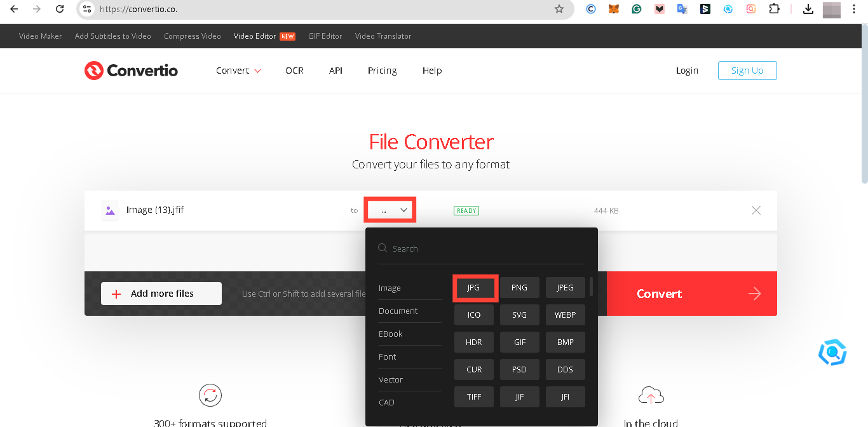
Task: Open the Pricing page link
Action: [382, 71]
